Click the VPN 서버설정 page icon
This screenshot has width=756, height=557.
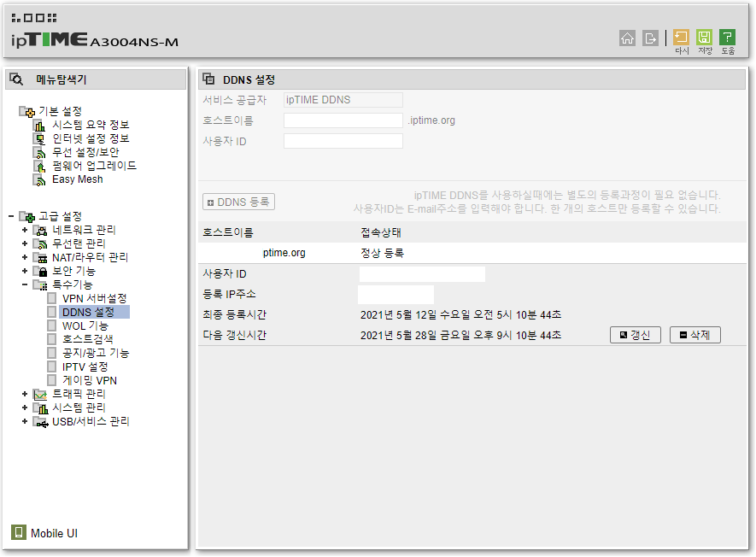(51, 298)
